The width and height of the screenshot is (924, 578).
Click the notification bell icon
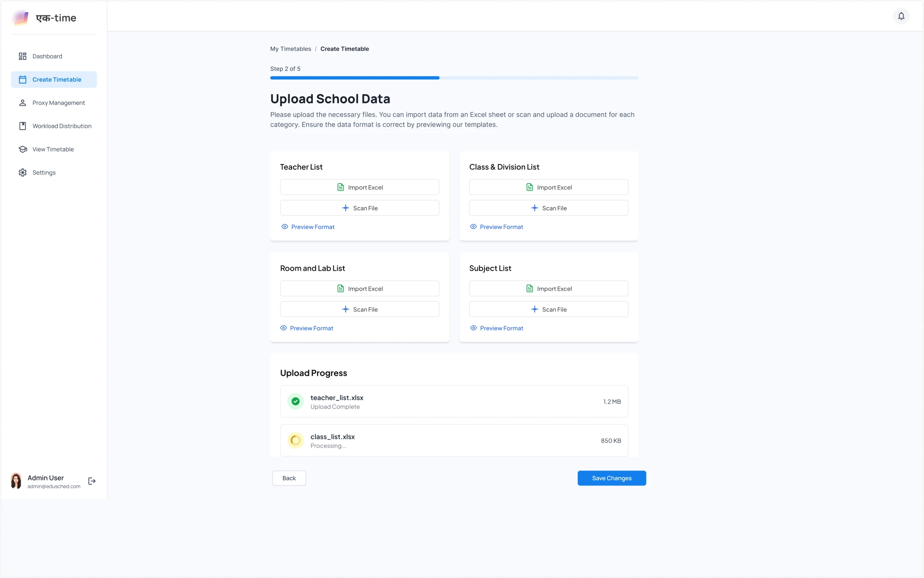(x=901, y=16)
